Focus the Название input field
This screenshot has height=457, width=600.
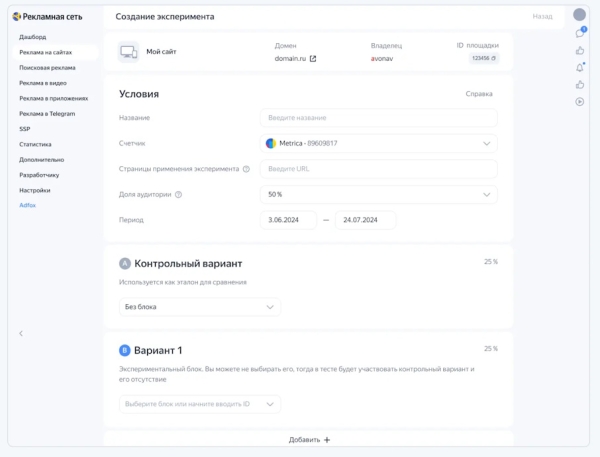click(x=378, y=118)
